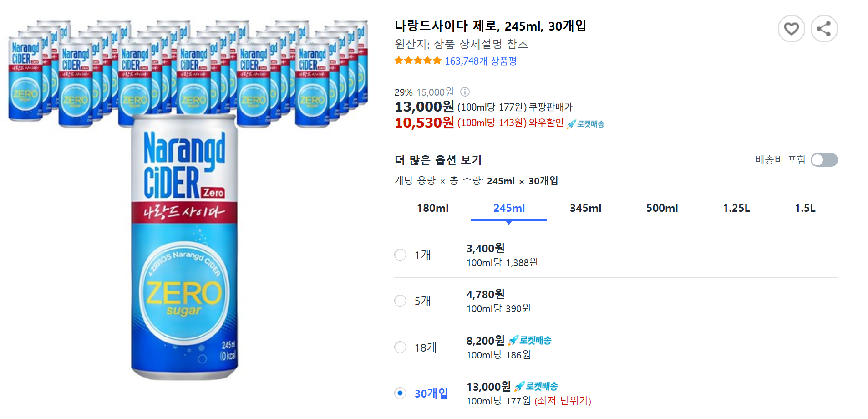Image resolution: width=868 pixels, height=419 pixels.
Task: Click the rocket delivery icon on the 18개 option
Action: click(513, 340)
